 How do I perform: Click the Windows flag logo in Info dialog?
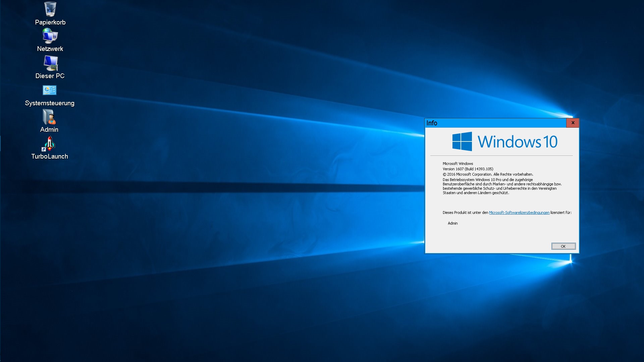(x=462, y=141)
